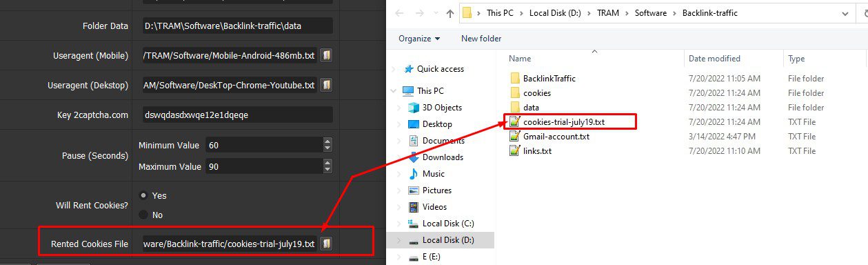
Task: Open Downloads icon in navigation pane
Action: [414, 157]
